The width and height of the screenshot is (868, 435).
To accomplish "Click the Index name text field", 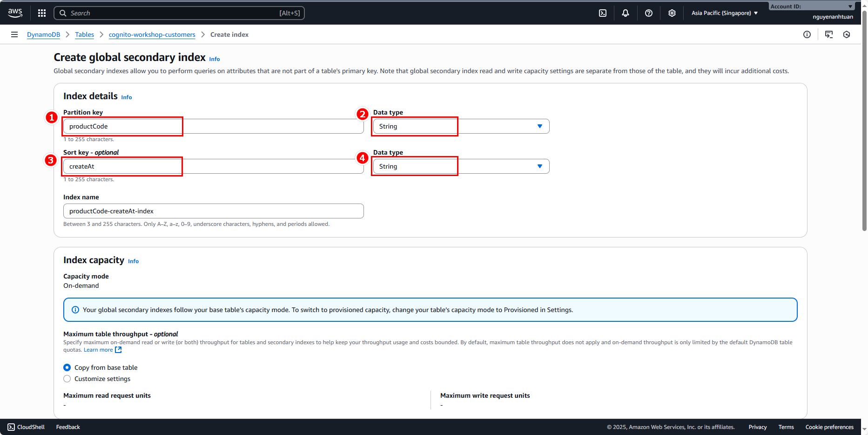I will 213,211.
